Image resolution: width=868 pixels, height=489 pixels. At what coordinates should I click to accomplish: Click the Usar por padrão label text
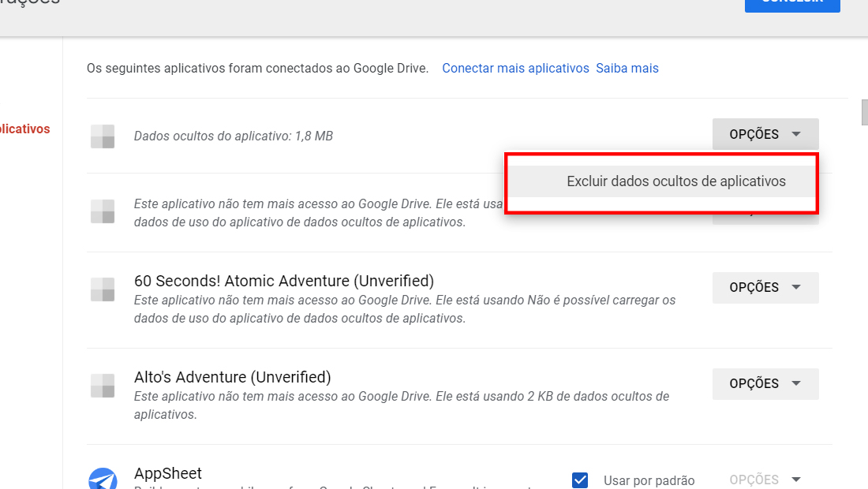pyautogui.click(x=649, y=480)
